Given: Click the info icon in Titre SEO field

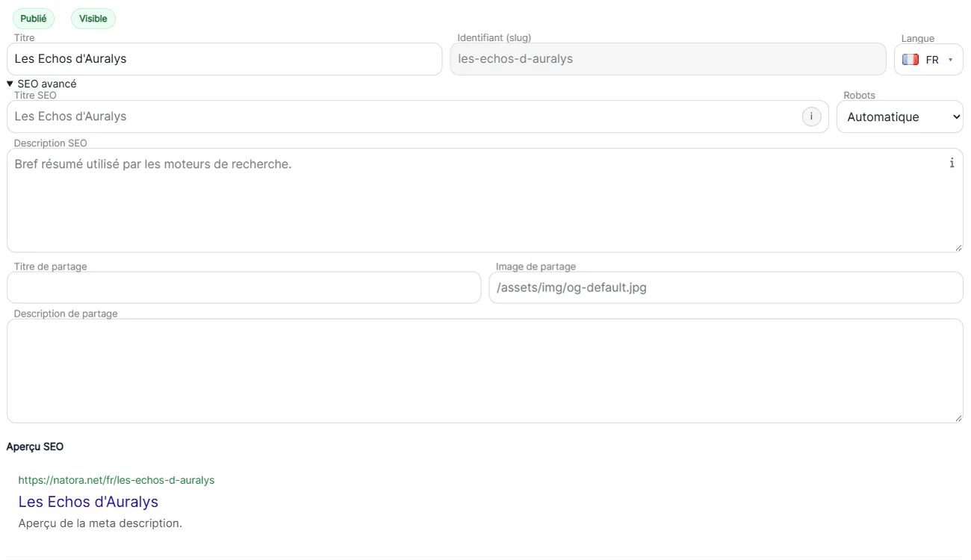Looking at the screenshot, I should pyautogui.click(x=811, y=116).
